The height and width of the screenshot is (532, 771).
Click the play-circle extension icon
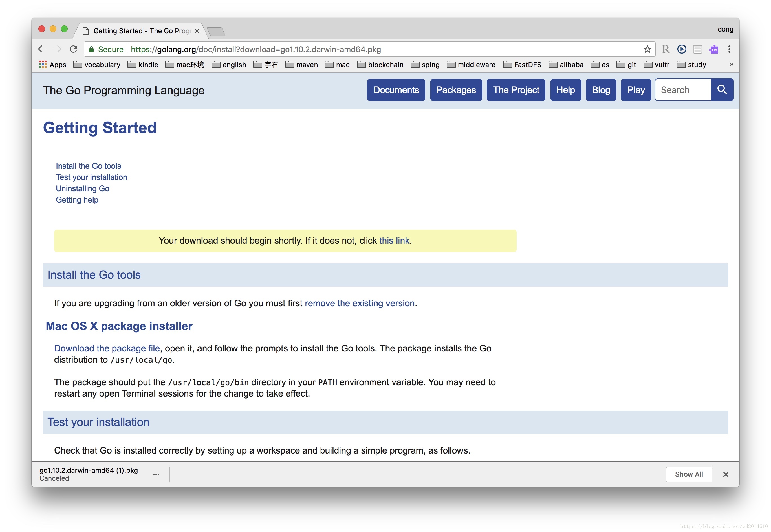(x=682, y=49)
